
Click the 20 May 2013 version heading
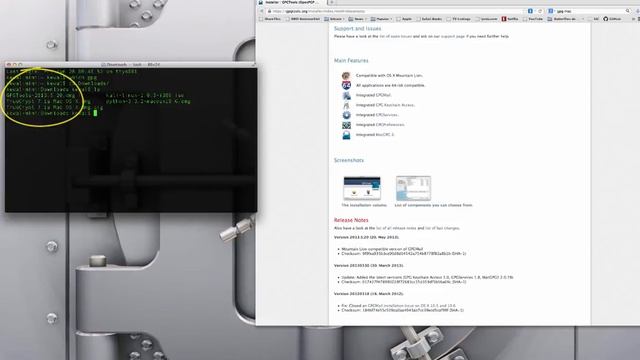367,237
